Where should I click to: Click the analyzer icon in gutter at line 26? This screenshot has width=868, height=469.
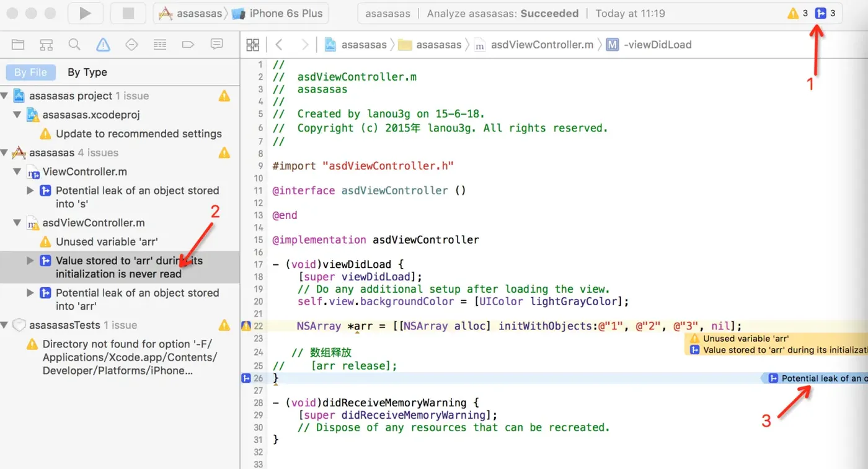(246, 378)
